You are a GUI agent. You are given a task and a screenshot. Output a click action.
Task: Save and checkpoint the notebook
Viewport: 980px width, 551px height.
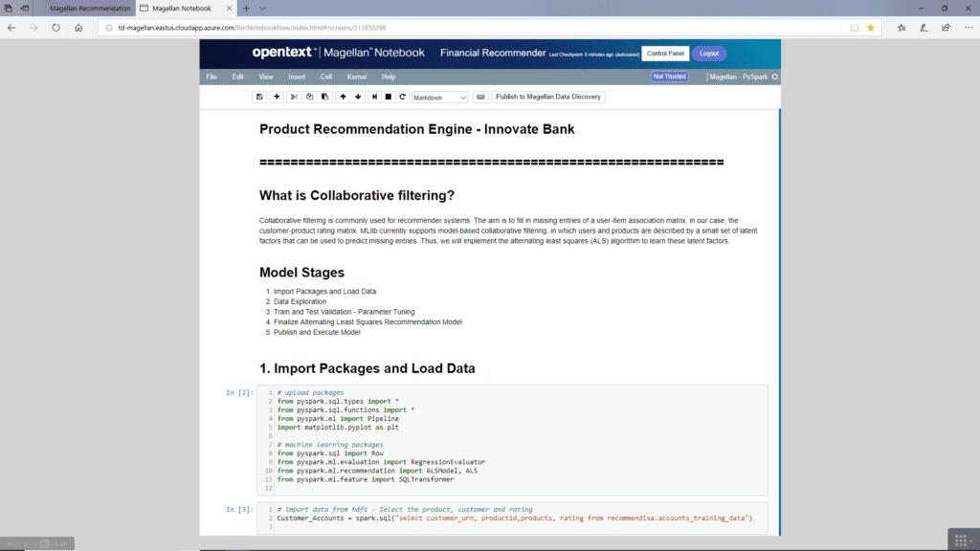[x=259, y=97]
